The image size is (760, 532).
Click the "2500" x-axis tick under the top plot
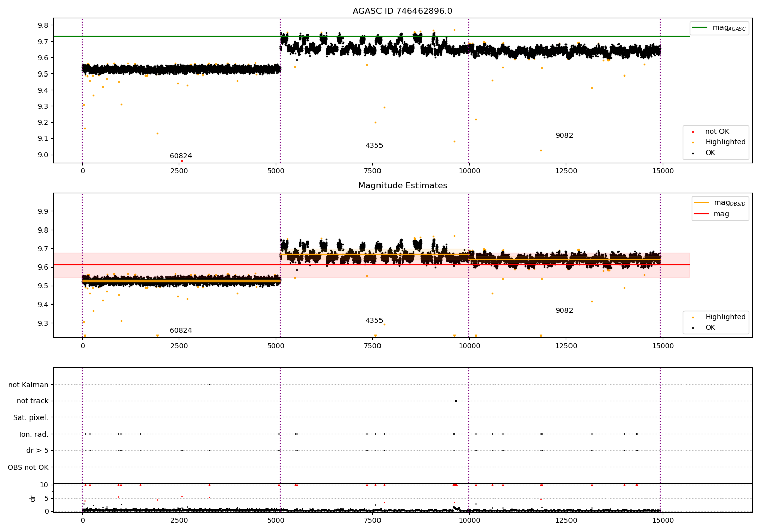[x=179, y=171]
